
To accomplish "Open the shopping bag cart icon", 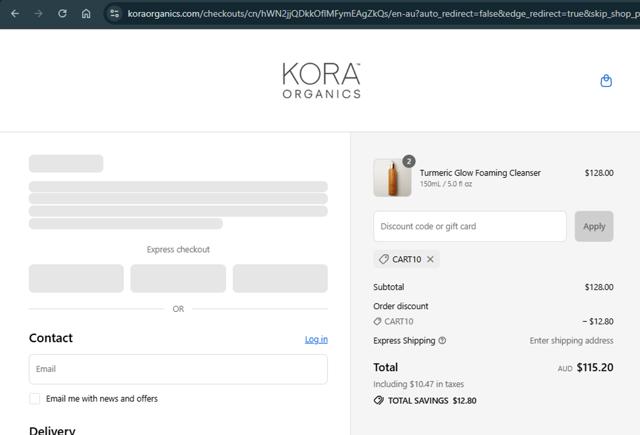I will (606, 81).
